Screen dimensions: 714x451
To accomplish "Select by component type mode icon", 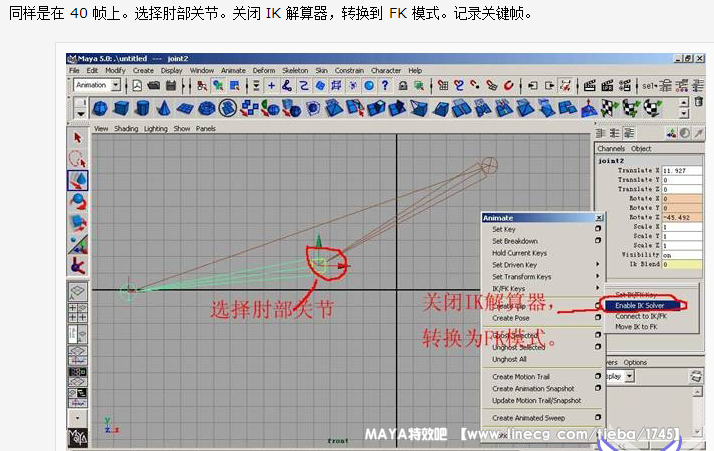I will tap(235, 86).
